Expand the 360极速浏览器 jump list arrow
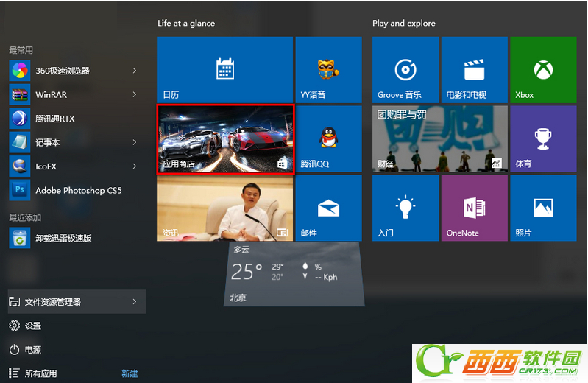 pos(135,71)
